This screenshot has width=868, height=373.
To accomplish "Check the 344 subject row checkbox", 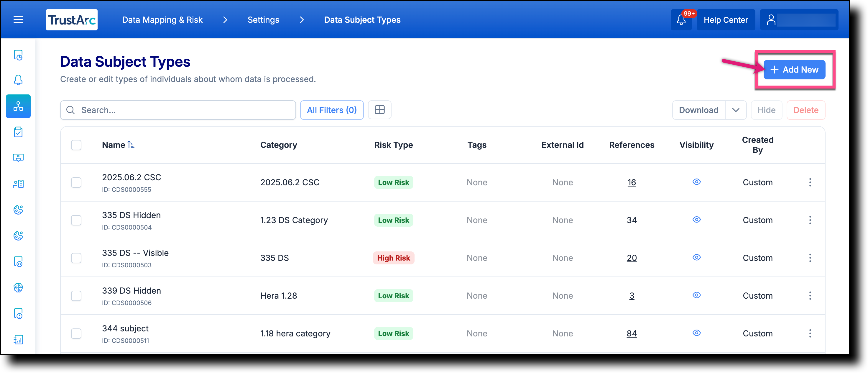I will 76,333.
